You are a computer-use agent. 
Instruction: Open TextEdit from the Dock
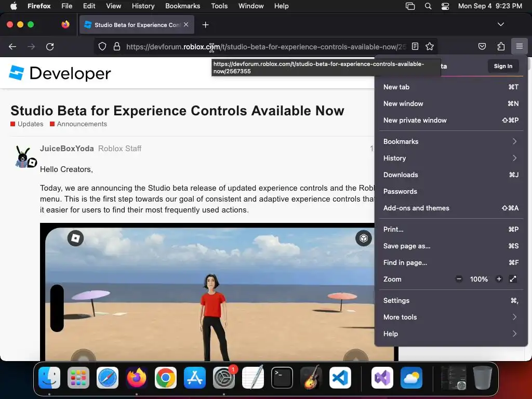point(253,377)
